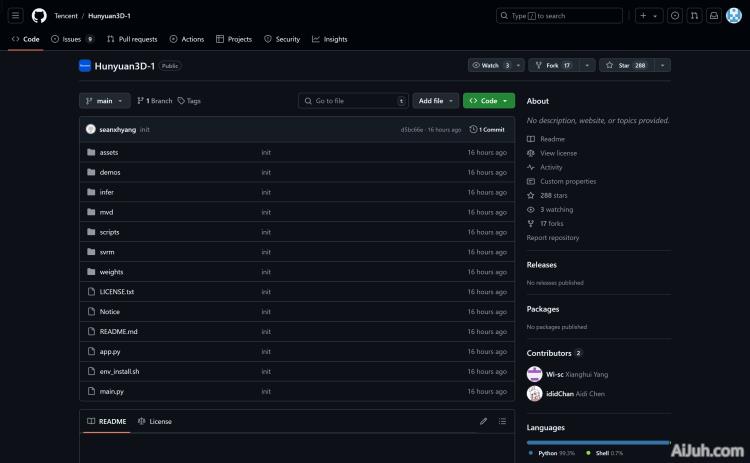Viewport: 750px width, 463px height.
Task: Expand the green Code dropdown button
Action: [488, 101]
